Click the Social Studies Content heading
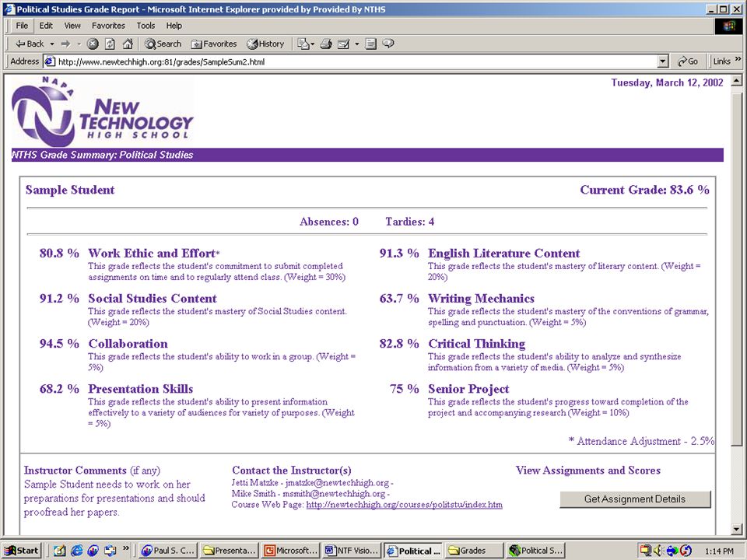747x560 pixels. [153, 299]
